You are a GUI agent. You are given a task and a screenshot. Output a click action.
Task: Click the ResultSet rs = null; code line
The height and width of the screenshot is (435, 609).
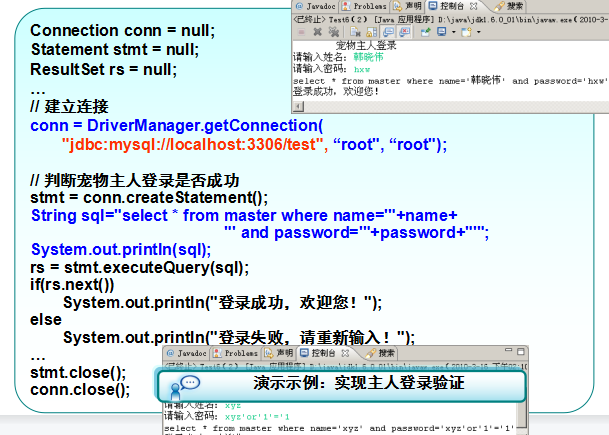[x=103, y=70]
